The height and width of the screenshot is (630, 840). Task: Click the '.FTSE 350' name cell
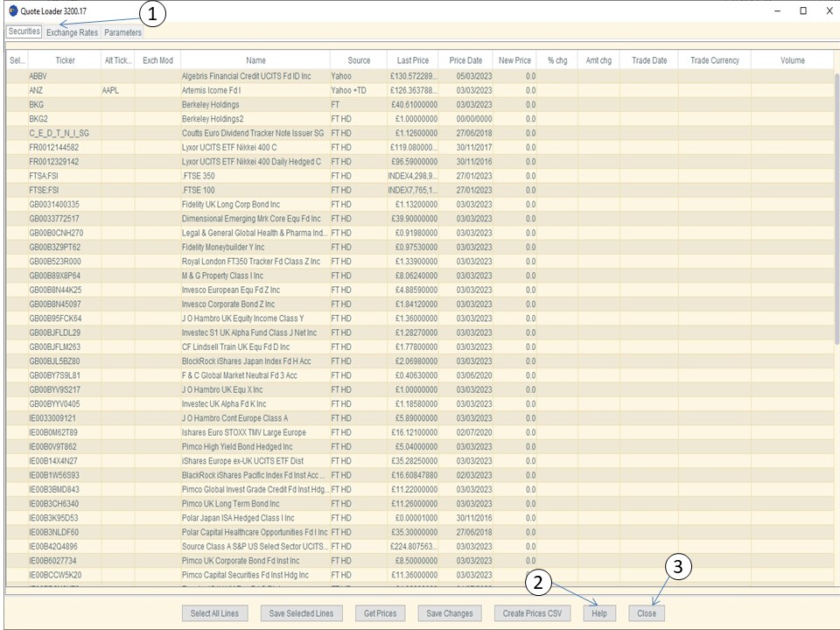coord(255,176)
